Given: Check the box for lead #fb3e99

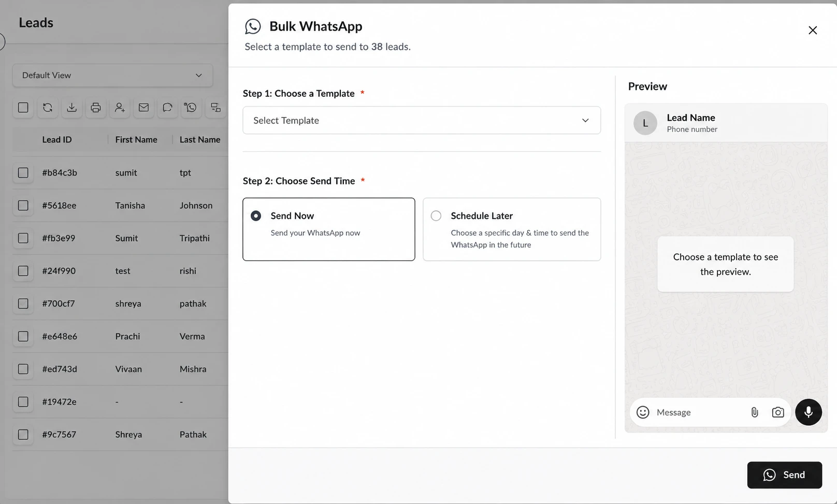Looking at the screenshot, I should click(x=23, y=238).
